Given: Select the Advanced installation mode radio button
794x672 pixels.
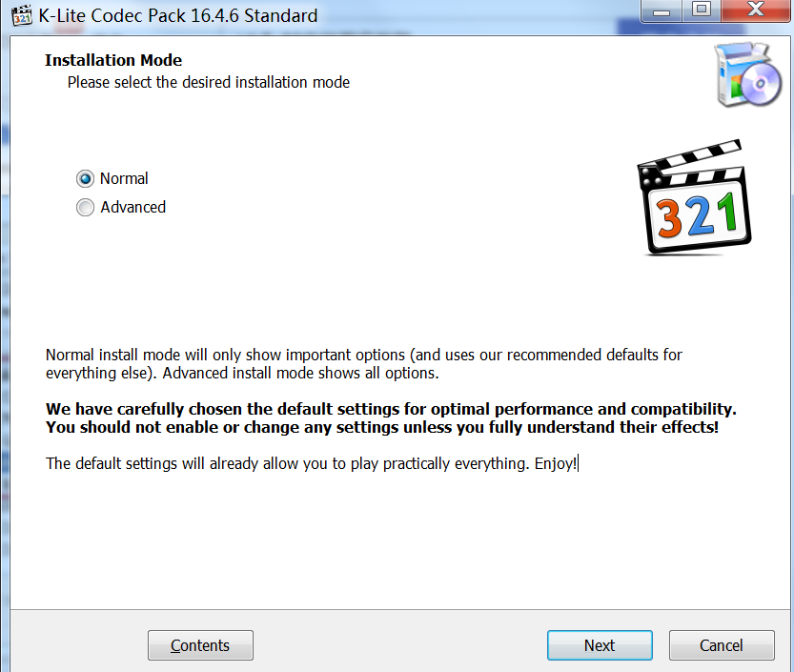Looking at the screenshot, I should click(x=85, y=207).
